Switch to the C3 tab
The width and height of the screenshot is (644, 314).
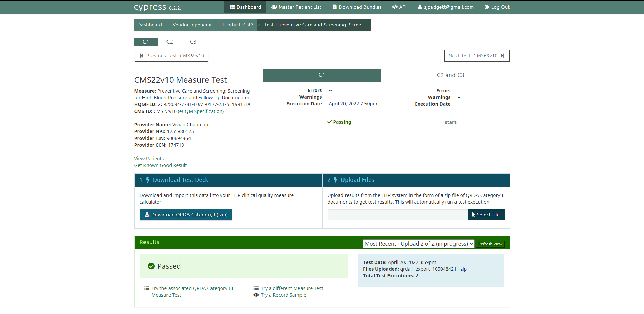tap(193, 41)
